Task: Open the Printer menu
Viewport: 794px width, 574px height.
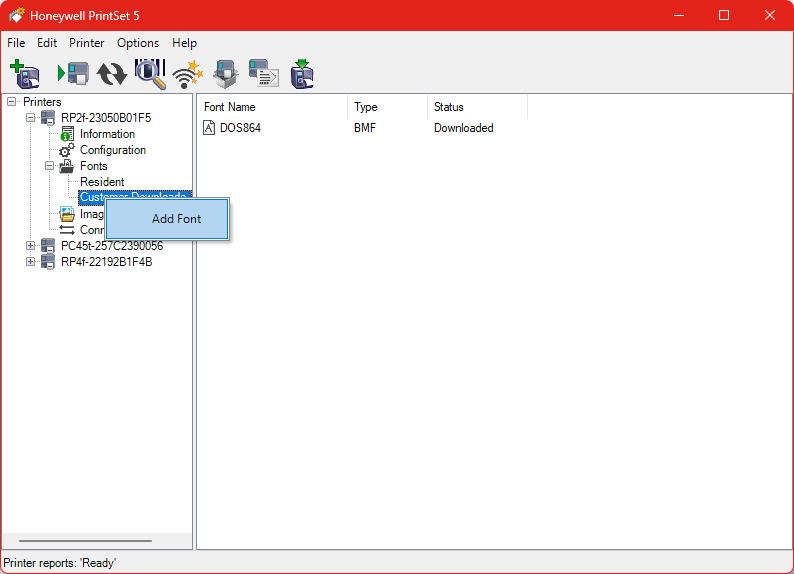Action: click(87, 43)
